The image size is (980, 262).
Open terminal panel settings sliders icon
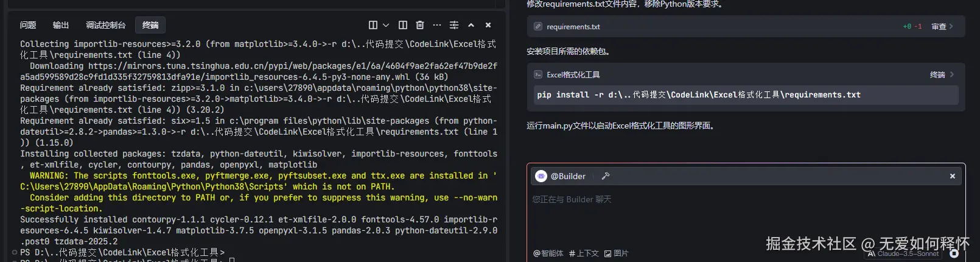click(x=454, y=25)
